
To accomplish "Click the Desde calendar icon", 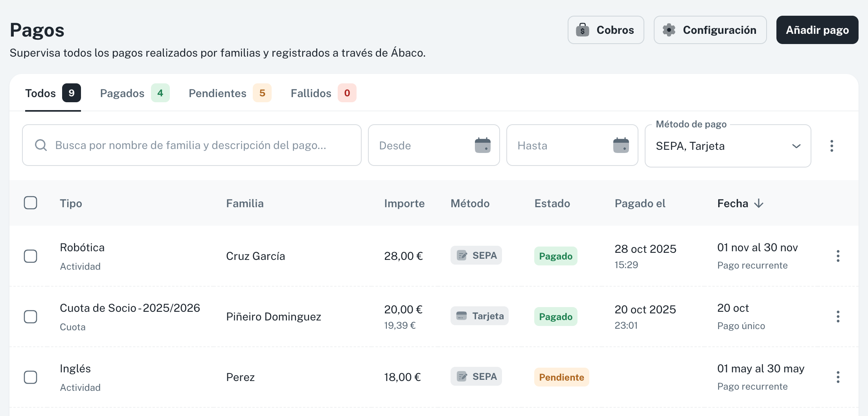I will (482, 145).
